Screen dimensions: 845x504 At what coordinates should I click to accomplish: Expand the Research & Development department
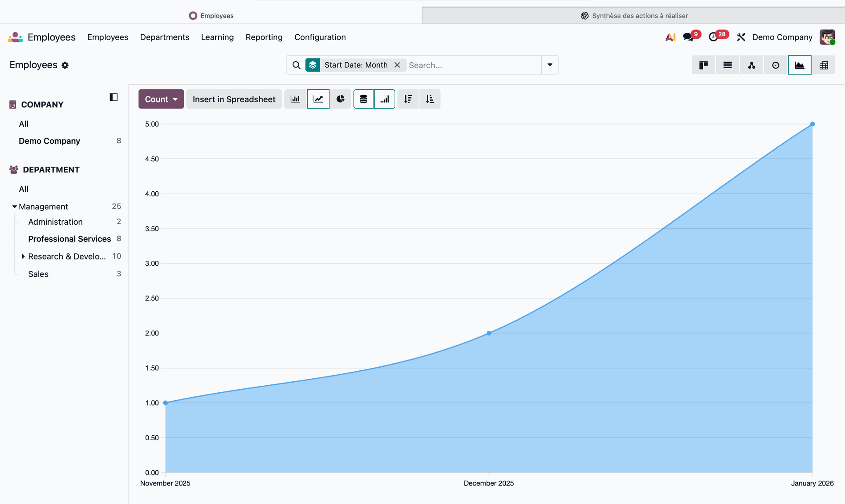pyautogui.click(x=23, y=256)
